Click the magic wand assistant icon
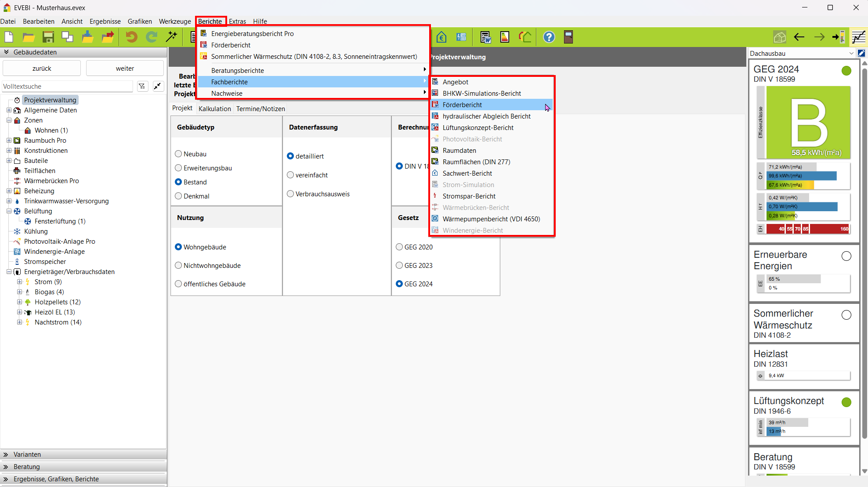 pyautogui.click(x=171, y=37)
